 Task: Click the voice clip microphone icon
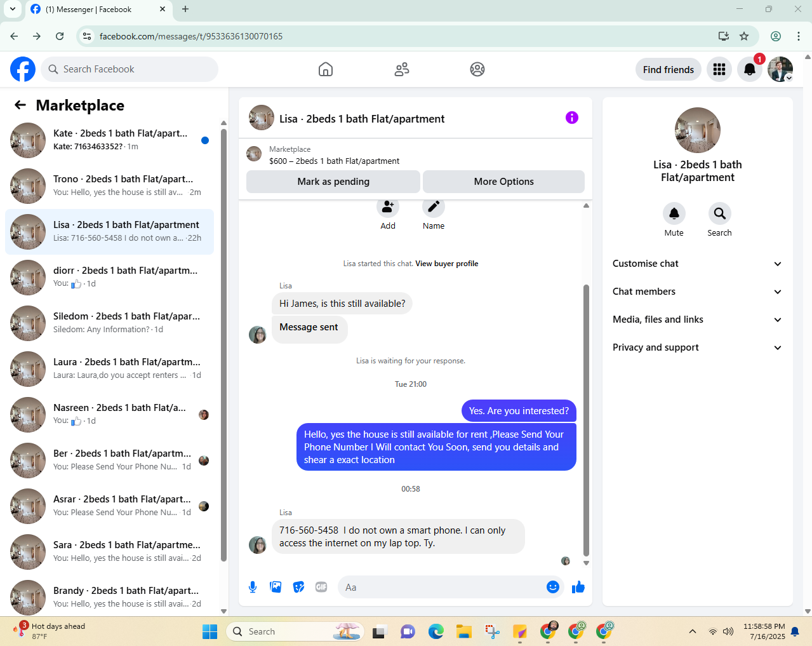[253, 587]
